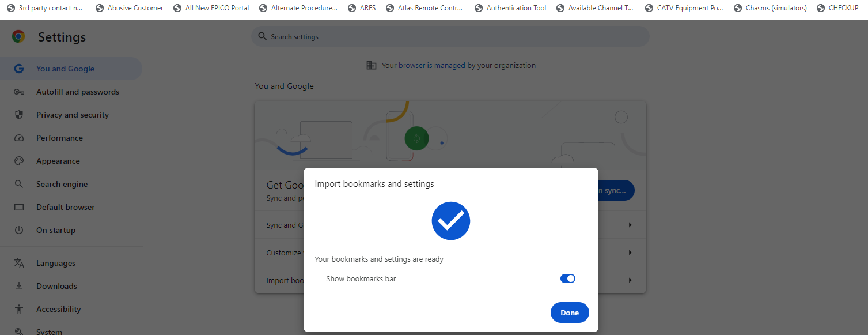Click the On startup power icon
The width and height of the screenshot is (868, 335).
click(19, 230)
